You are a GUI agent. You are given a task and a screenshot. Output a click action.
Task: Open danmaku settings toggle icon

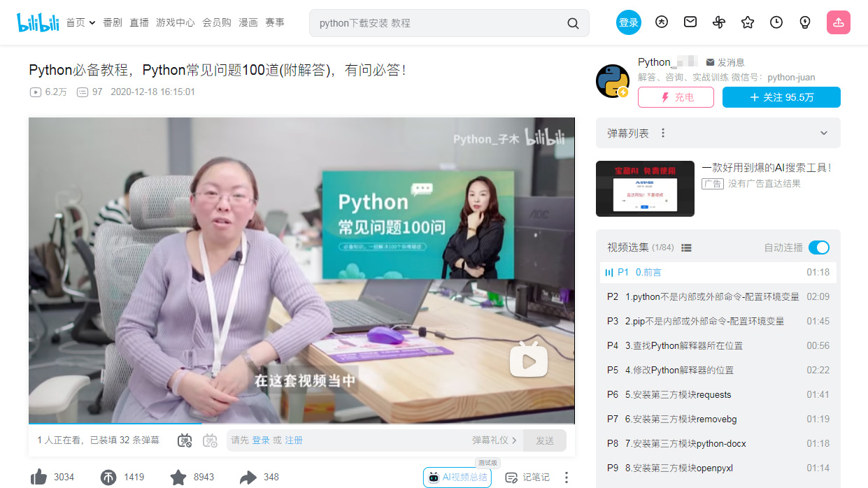tap(210, 440)
